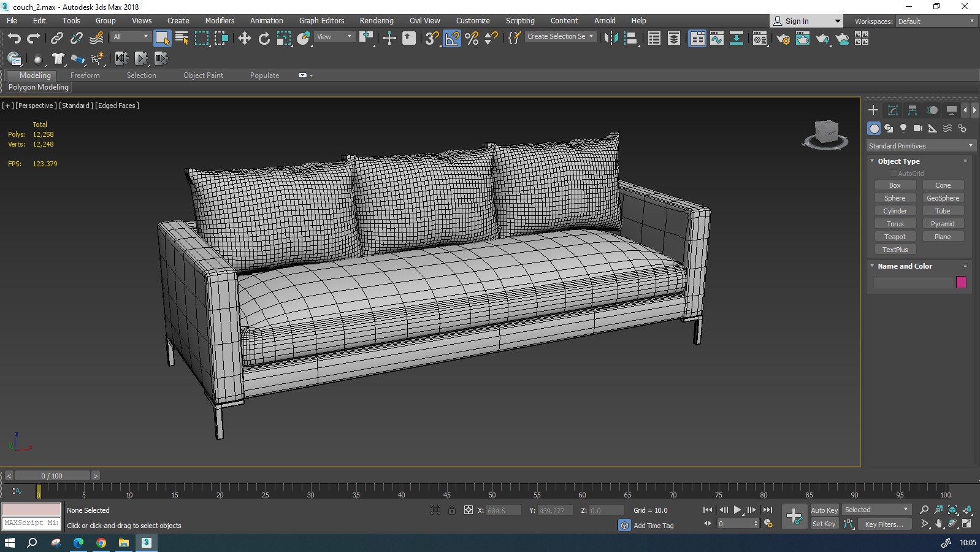Open the Toggle Scene Explorer icon
The height and width of the screenshot is (552, 980).
654,38
